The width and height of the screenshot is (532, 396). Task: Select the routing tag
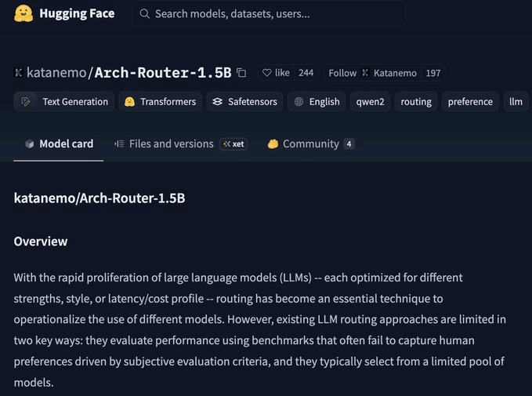tap(416, 101)
